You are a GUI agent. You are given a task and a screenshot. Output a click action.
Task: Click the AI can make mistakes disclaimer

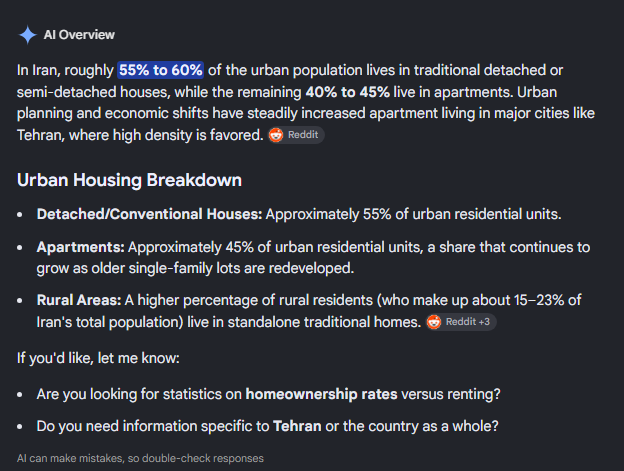click(140, 458)
